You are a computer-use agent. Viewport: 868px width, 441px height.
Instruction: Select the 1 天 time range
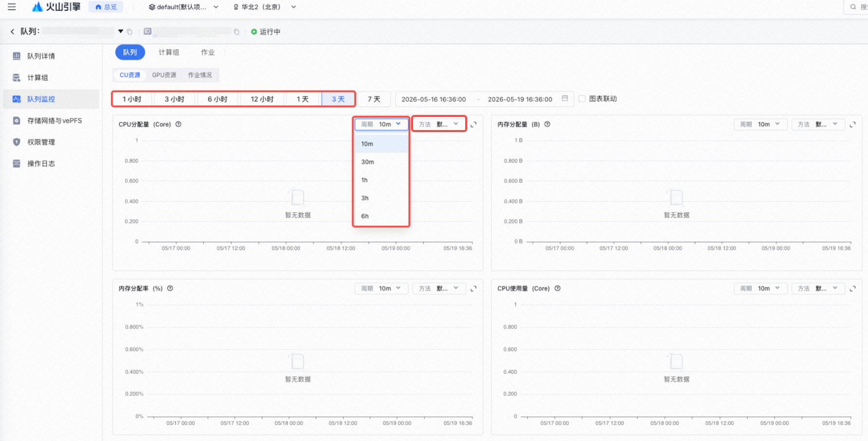click(x=303, y=99)
